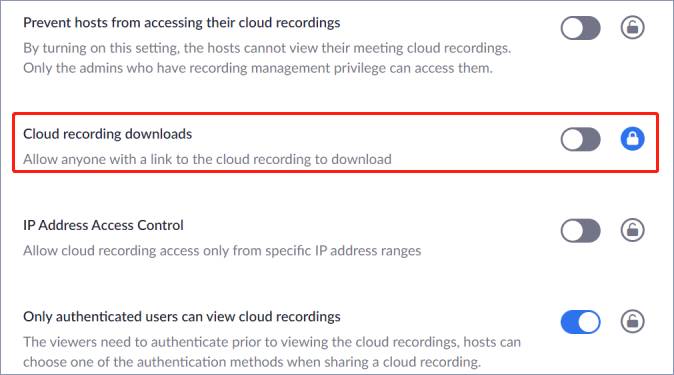Lock the Only authenticated users setting
674x375 pixels.
632,321
